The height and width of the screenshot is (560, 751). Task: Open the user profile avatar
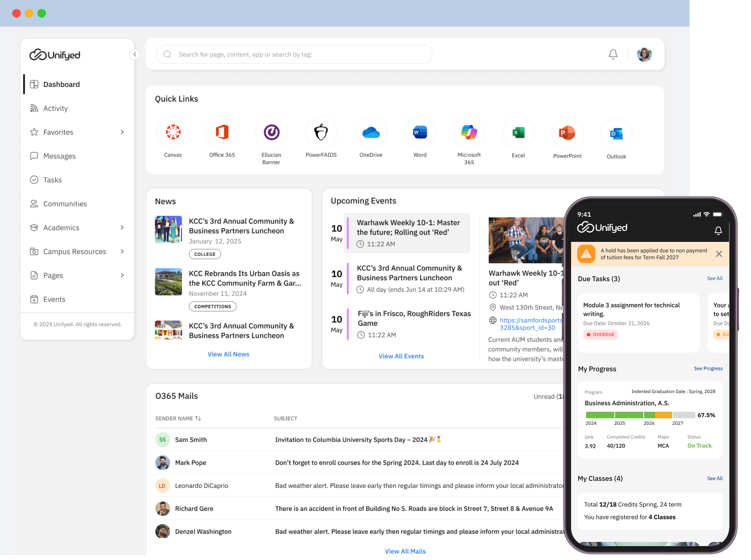[x=644, y=55]
